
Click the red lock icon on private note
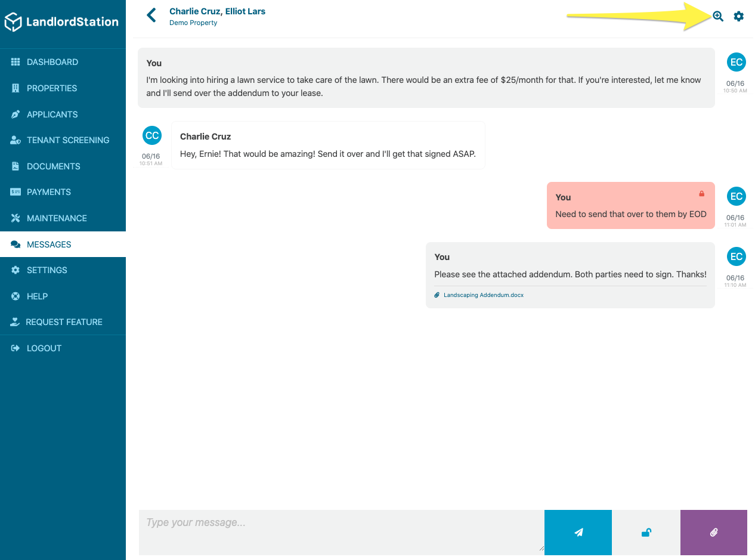pyautogui.click(x=702, y=194)
